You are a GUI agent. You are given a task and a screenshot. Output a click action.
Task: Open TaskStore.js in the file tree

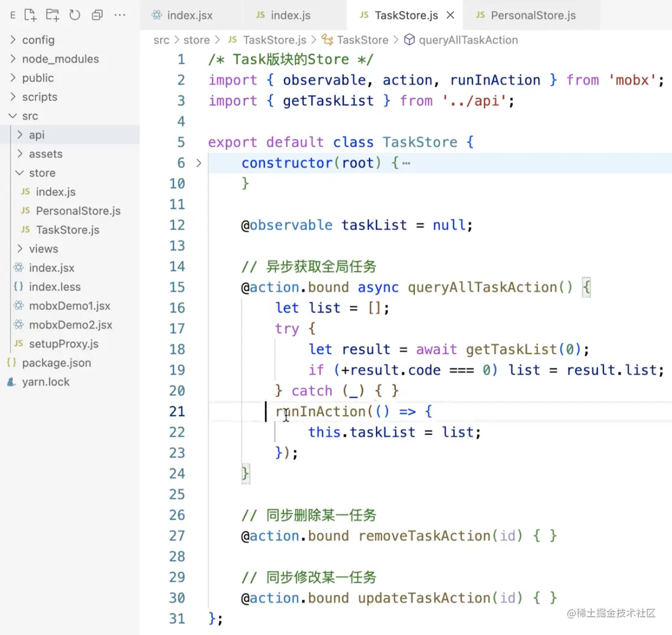coord(70,230)
